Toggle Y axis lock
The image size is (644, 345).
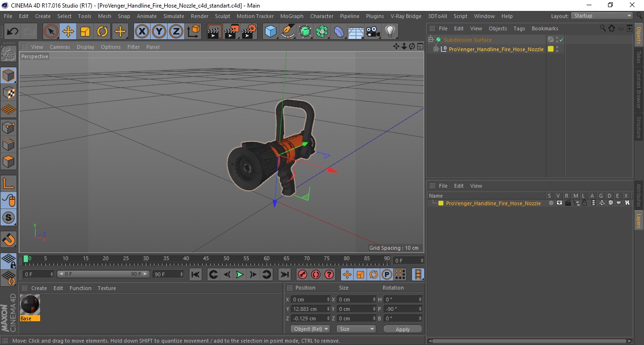[x=159, y=32]
